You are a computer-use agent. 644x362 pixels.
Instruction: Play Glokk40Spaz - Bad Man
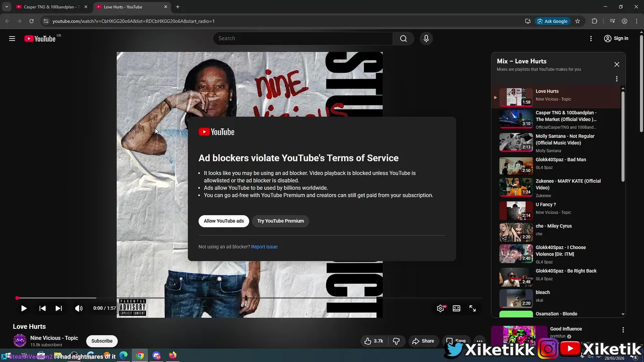point(556,165)
